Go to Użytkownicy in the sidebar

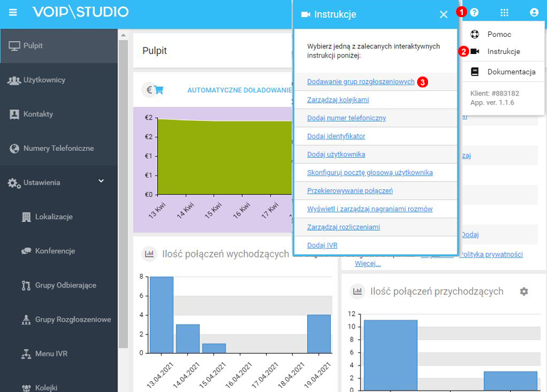(44, 80)
